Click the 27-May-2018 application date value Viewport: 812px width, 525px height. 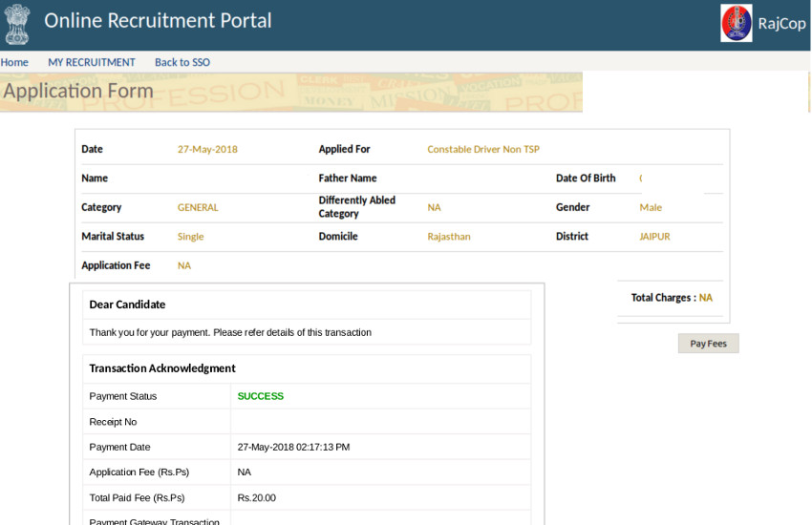tap(207, 150)
